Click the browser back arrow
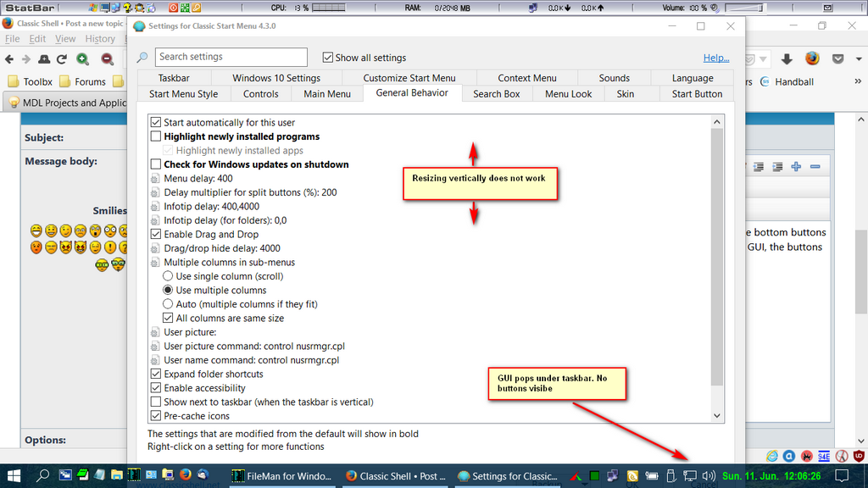This screenshot has height=488, width=868. pos(10,59)
